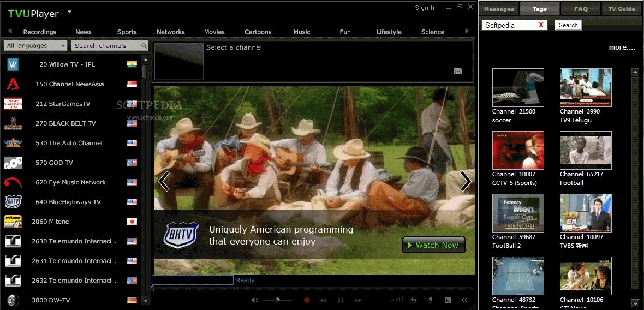Click the playback progress bar
The height and width of the screenshot is (310, 644).
coord(312,288)
